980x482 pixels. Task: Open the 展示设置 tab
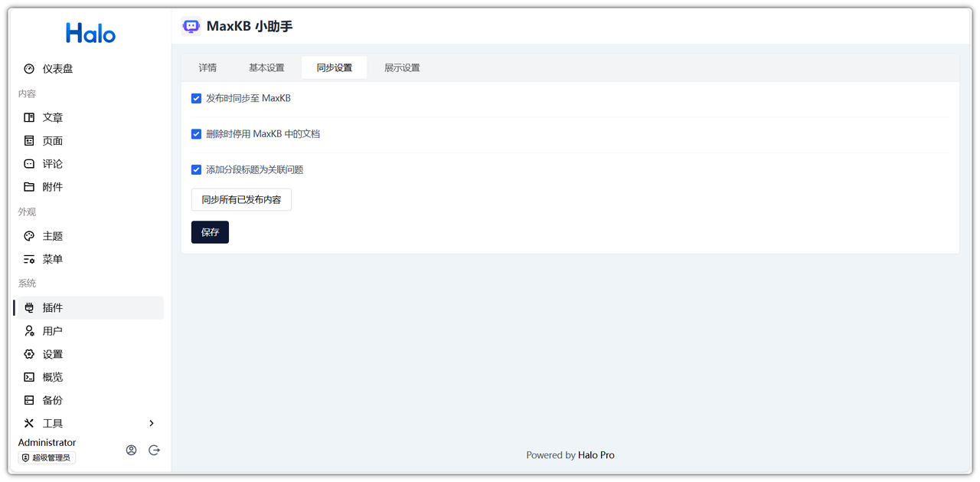pyautogui.click(x=402, y=67)
